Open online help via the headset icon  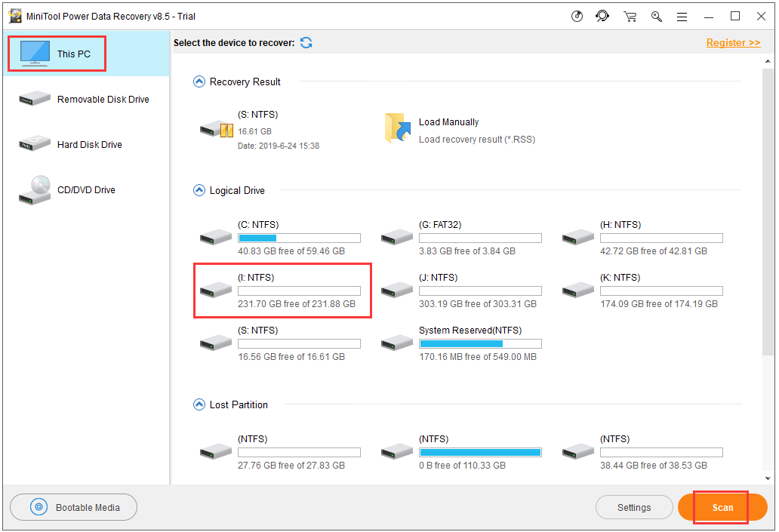(x=602, y=16)
